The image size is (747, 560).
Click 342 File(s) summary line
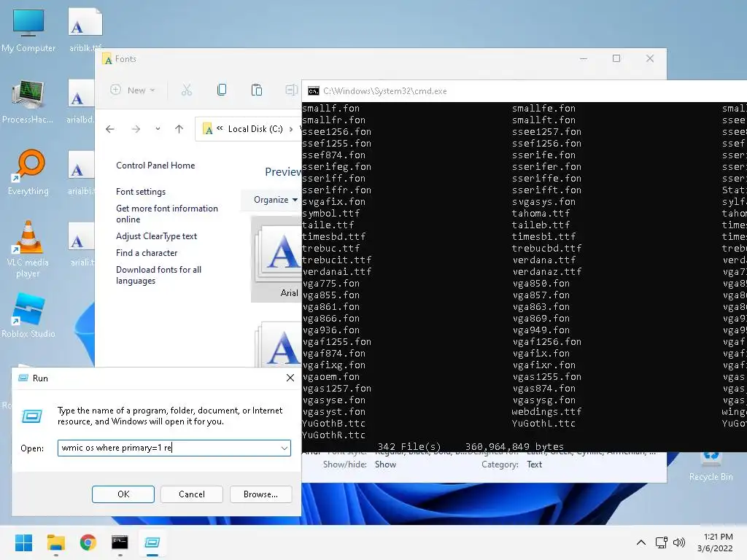point(471,447)
